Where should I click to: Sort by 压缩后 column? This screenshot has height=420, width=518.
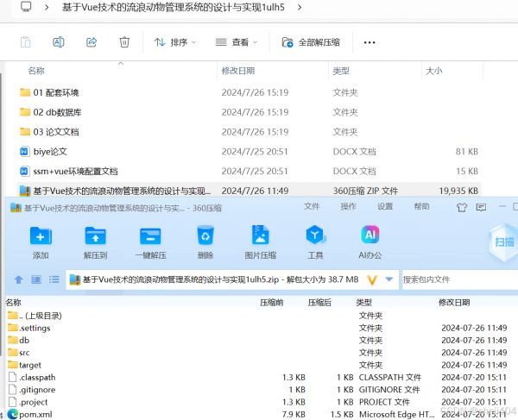pyautogui.click(x=319, y=302)
